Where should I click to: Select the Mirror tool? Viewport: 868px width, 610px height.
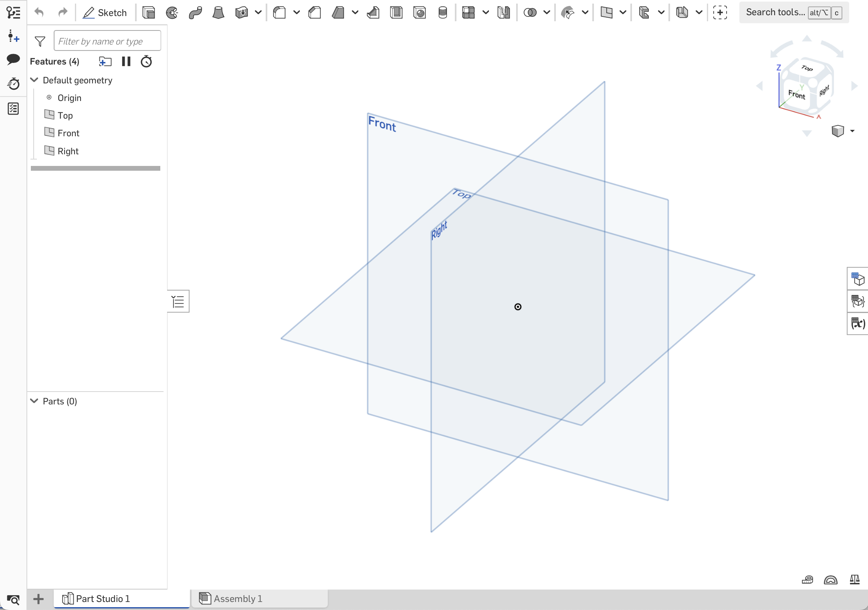[504, 13]
